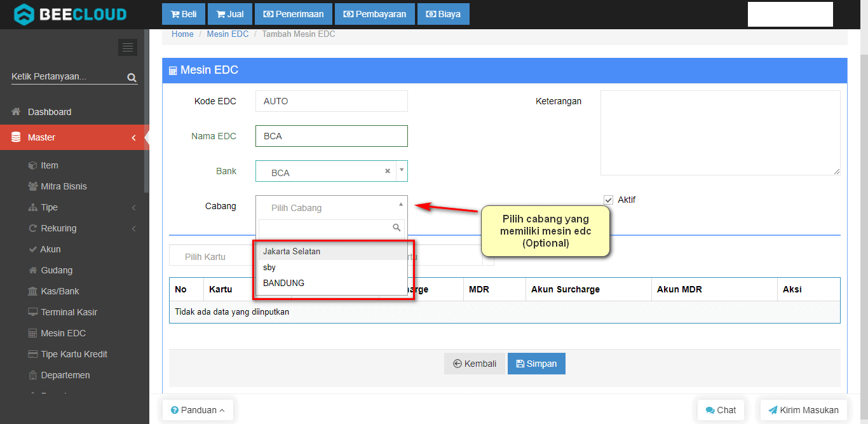Open the Penerimaan shortcut

[294, 14]
